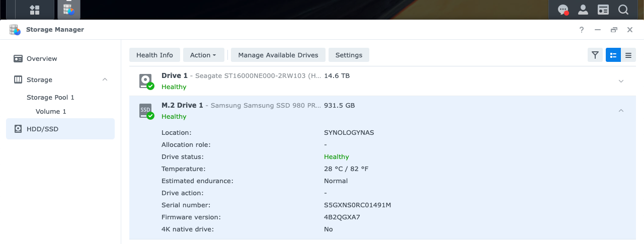Click Healthy status under M.2 Drive 1 title
644x244 pixels.
[174, 116]
